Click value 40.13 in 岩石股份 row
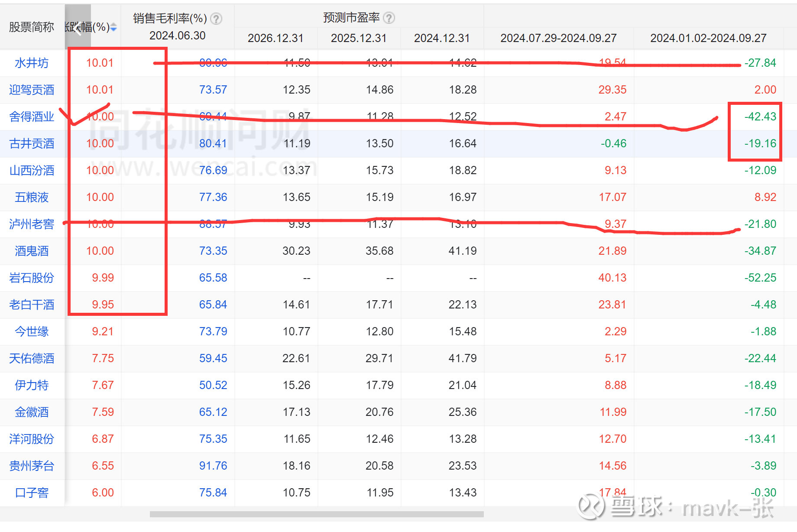This screenshot has width=797, height=532. [612, 278]
